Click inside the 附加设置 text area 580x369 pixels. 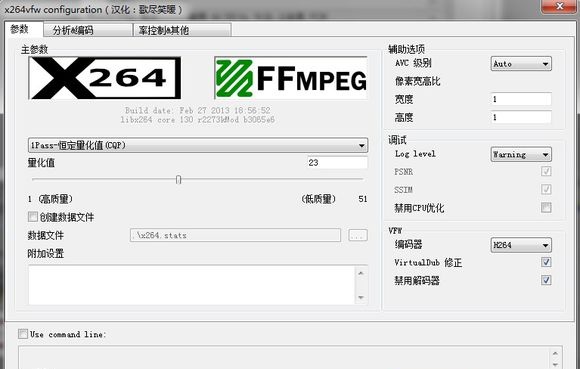(x=191, y=285)
